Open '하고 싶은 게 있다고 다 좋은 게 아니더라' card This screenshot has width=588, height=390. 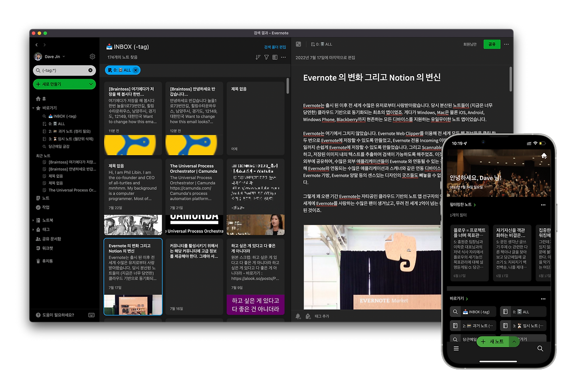pos(255,277)
